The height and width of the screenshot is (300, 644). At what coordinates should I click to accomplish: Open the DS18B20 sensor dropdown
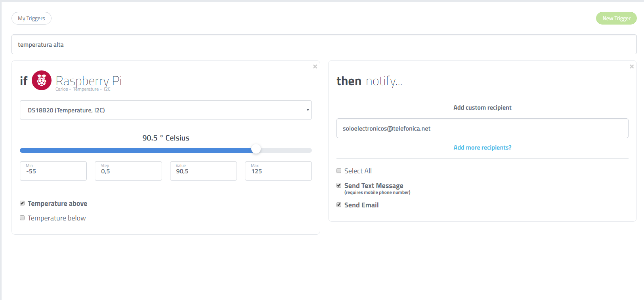[x=166, y=110]
